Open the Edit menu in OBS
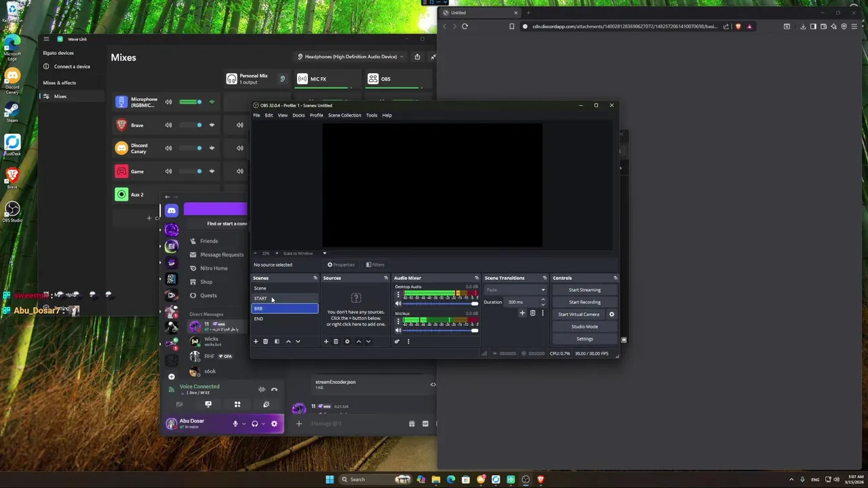This screenshot has width=868, height=488. coord(269,115)
